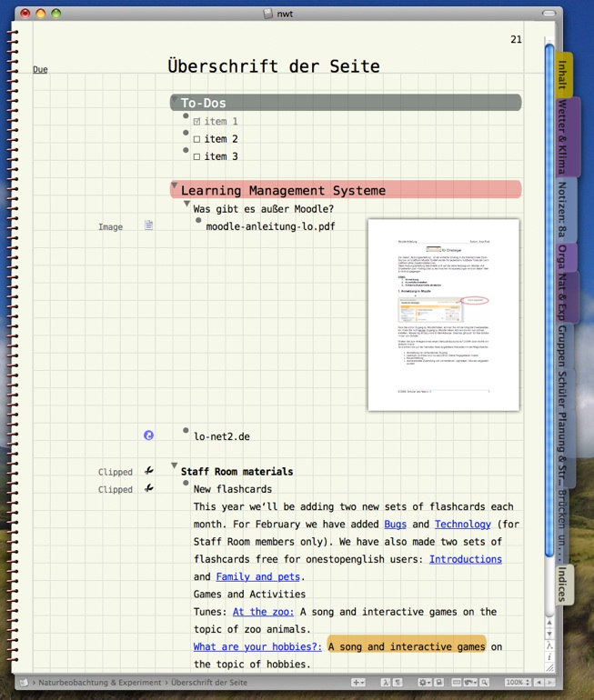The height and width of the screenshot is (700, 594).
Task: Open the zoom percentage dropdown showing 100%
Action: pyautogui.click(x=518, y=682)
